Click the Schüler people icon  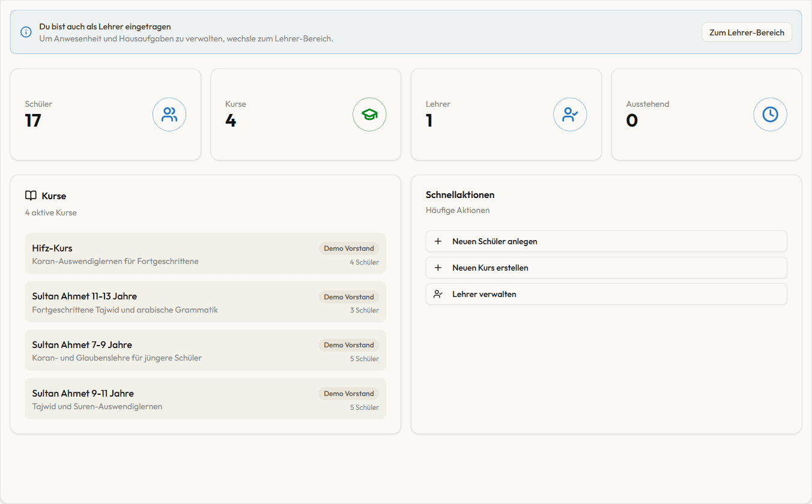pyautogui.click(x=169, y=115)
